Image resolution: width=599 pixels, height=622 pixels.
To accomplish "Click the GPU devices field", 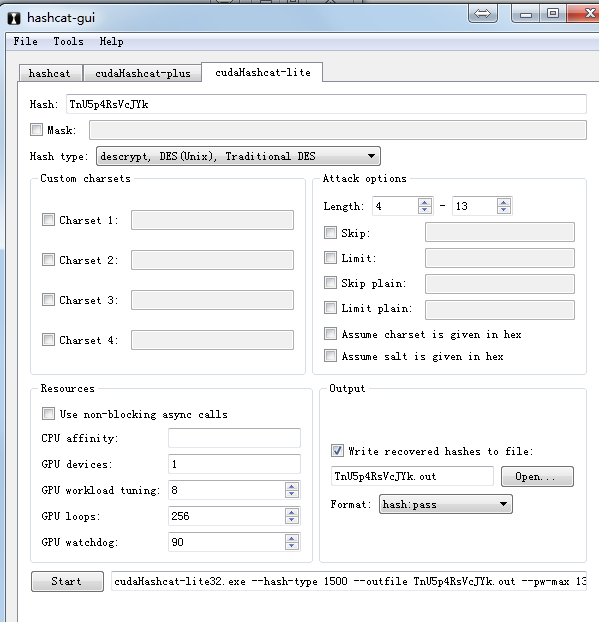I will tap(234, 464).
